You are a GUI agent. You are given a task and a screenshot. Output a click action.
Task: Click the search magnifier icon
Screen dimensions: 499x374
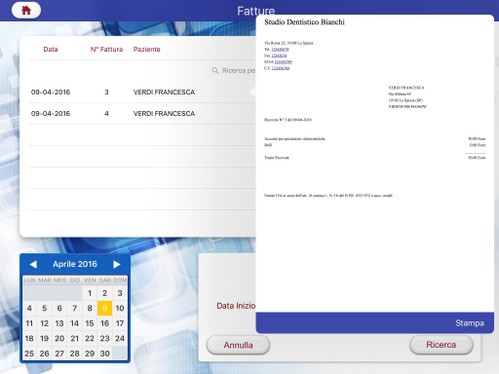point(215,70)
